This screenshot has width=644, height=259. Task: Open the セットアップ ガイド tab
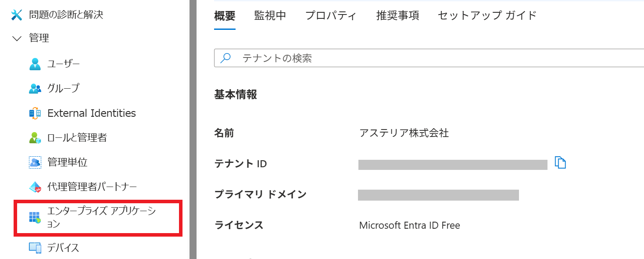487,16
